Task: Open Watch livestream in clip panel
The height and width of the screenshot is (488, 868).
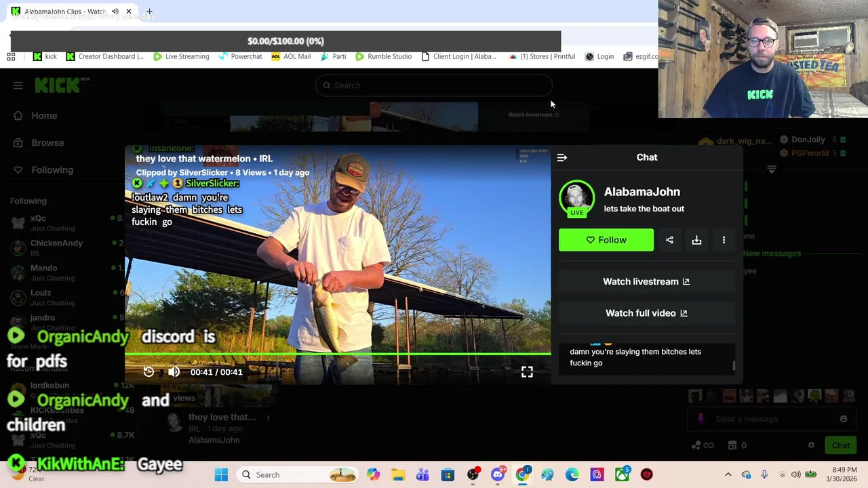Action: (646, 281)
